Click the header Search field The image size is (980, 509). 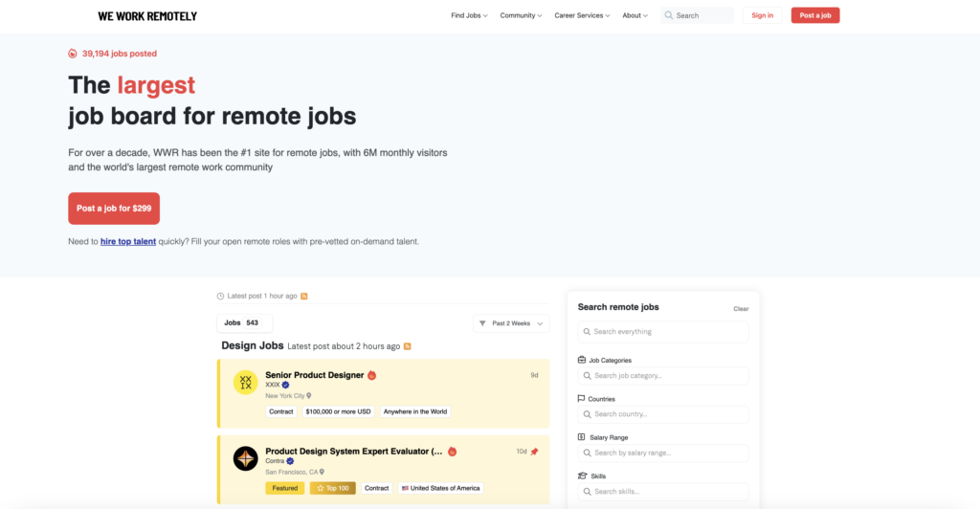(697, 15)
